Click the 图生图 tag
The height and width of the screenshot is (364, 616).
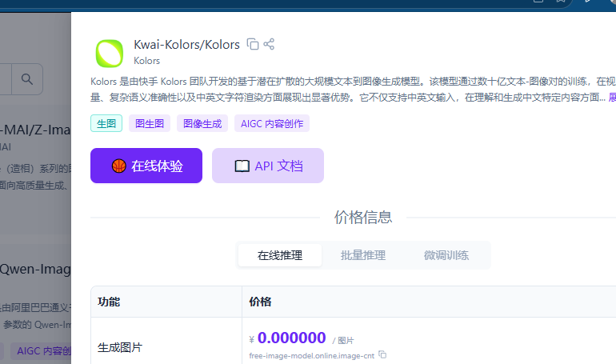pyautogui.click(x=150, y=123)
